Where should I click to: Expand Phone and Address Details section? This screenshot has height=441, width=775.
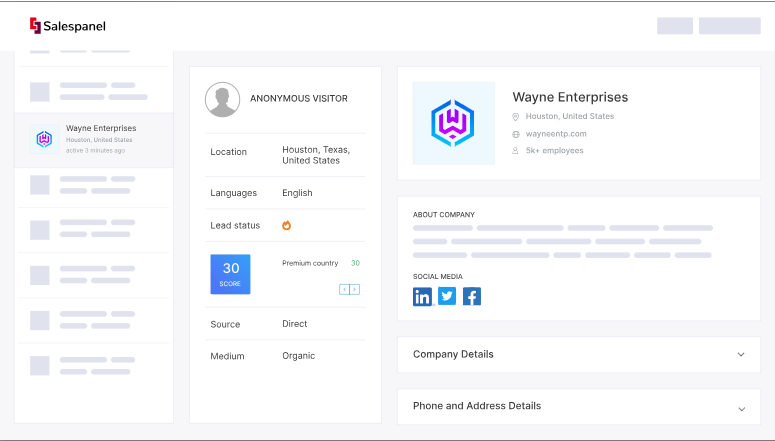click(579, 406)
